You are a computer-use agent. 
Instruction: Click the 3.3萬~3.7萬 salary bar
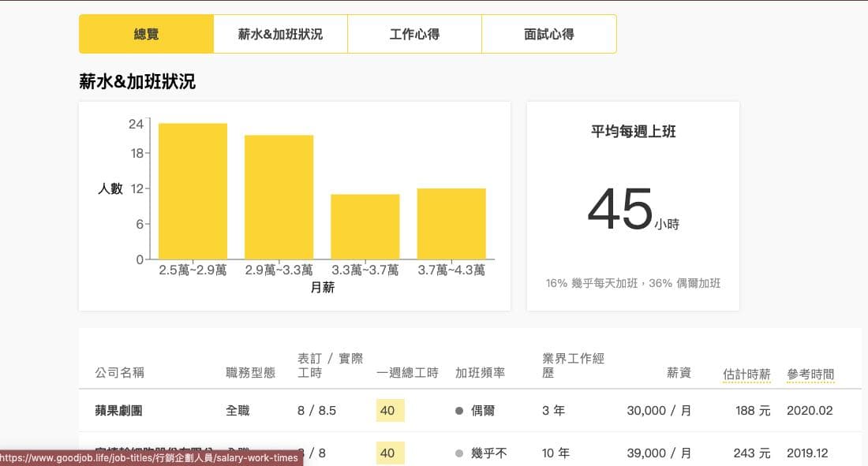pyautogui.click(x=365, y=226)
